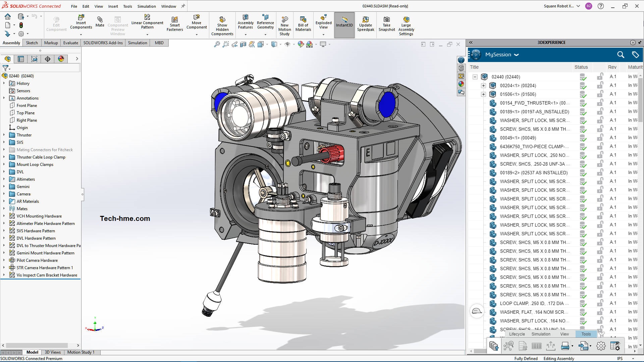Collapse the 02440 root assembly node

point(474,77)
